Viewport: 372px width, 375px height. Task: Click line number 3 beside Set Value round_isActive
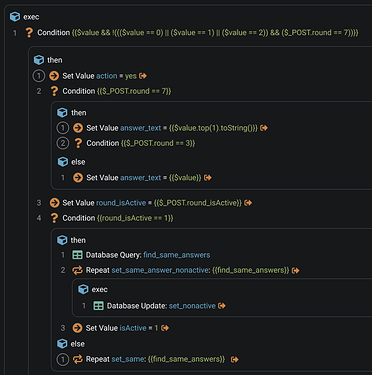(39, 203)
